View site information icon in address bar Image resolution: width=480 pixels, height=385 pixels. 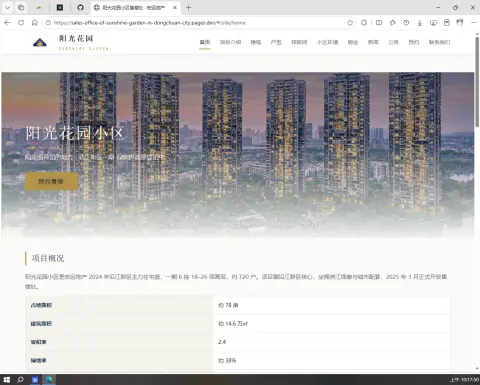pyautogui.click(x=48, y=23)
